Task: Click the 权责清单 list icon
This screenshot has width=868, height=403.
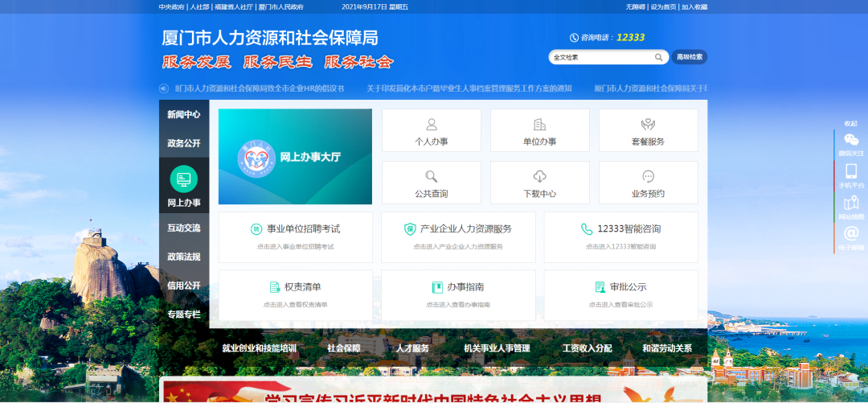Action: [x=275, y=287]
